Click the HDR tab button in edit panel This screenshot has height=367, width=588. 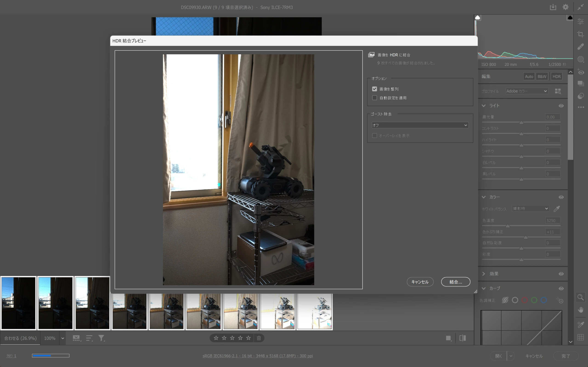click(556, 76)
